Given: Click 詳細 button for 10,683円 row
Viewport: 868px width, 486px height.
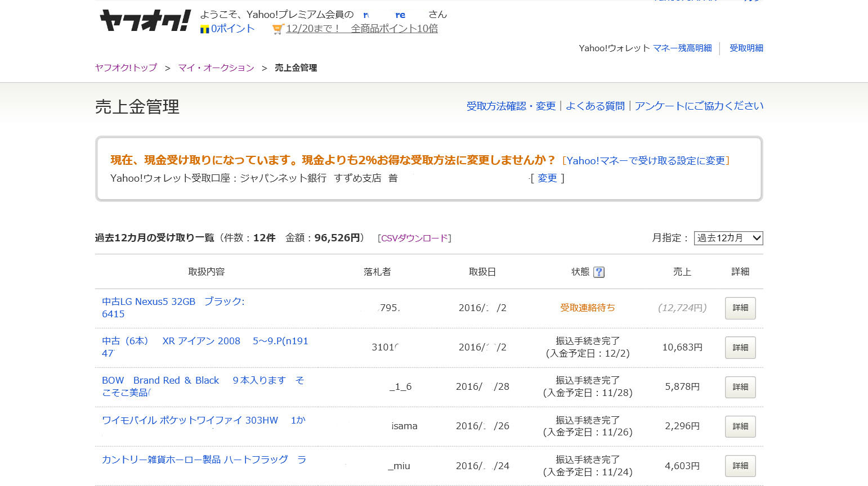Looking at the screenshot, I should pyautogui.click(x=740, y=348).
